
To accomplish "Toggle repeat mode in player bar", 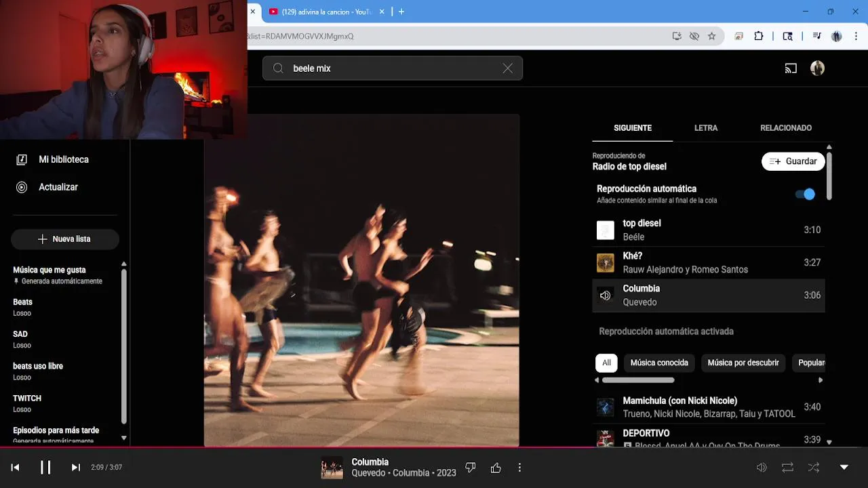I will pos(787,467).
